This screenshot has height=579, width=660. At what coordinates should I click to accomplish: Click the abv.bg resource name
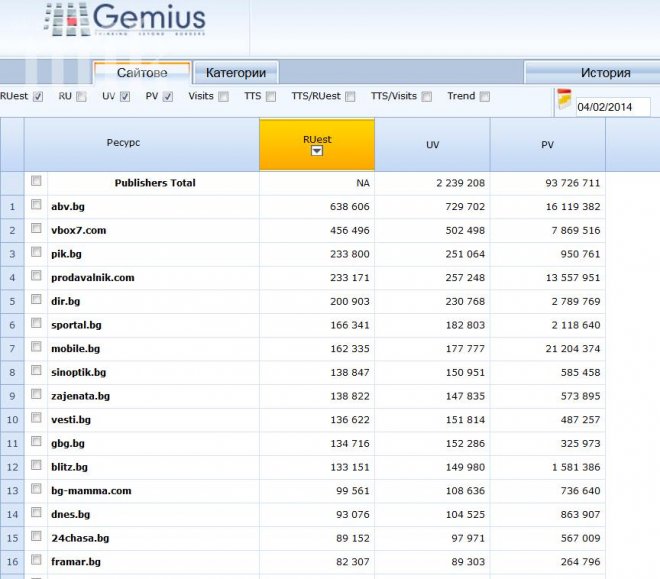(x=68, y=207)
